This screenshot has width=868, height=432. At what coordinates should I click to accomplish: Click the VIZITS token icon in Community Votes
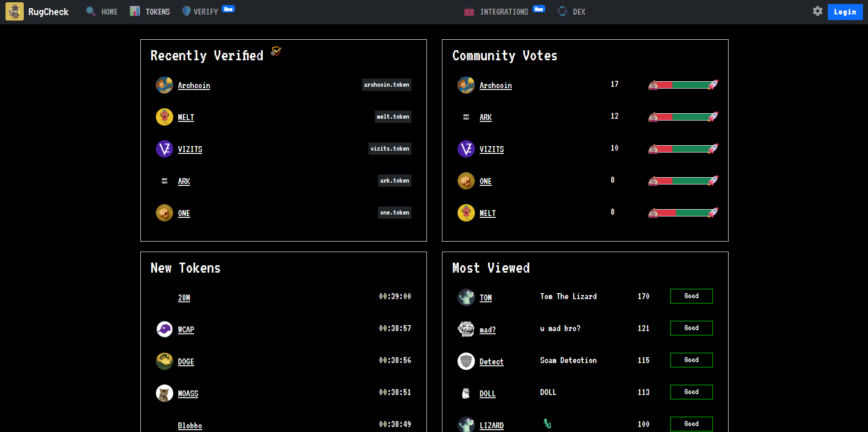tap(466, 149)
